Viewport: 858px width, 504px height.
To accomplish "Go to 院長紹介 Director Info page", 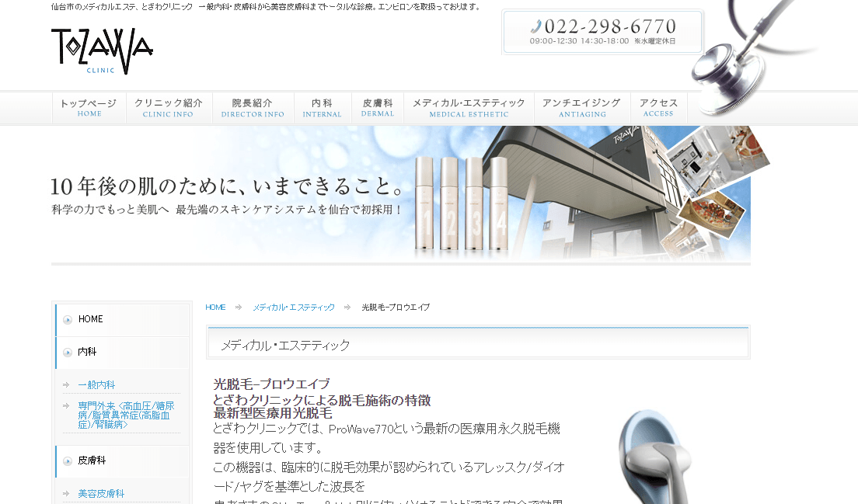I will pyautogui.click(x=253, y=108).
